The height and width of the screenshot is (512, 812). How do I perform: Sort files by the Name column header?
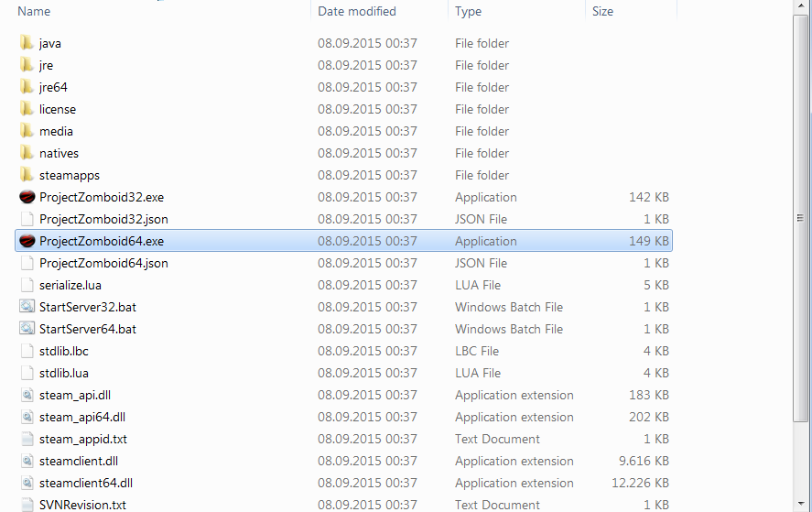34,11
